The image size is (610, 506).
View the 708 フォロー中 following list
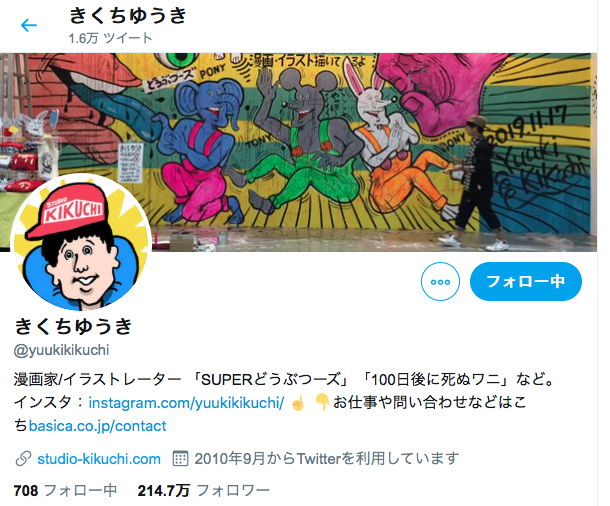[65, 490]
